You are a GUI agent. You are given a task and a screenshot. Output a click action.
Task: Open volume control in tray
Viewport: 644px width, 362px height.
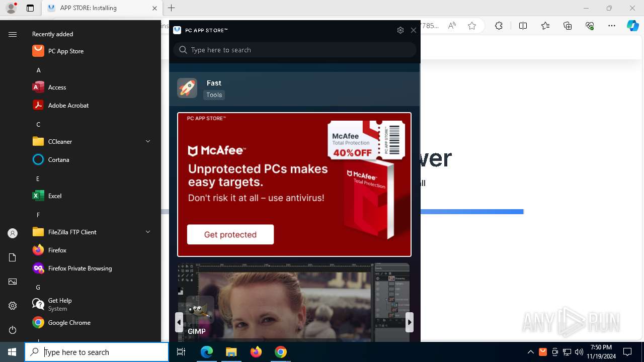pyautogui.click(x=579, y=352)
